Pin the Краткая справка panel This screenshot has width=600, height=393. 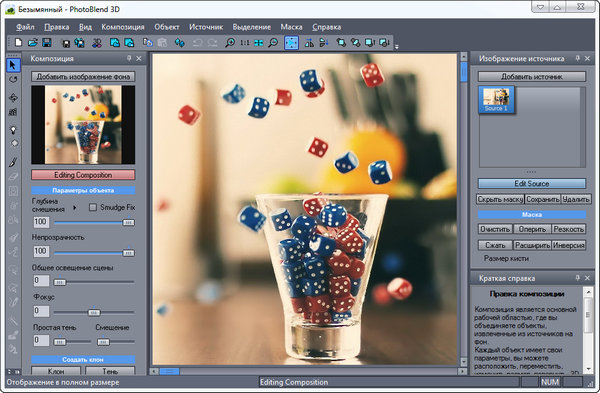tap(577, 278)
